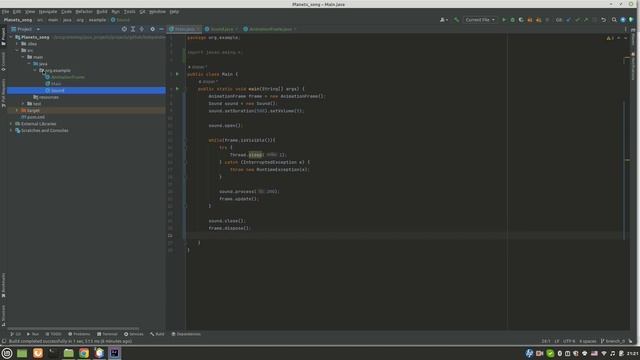Open the Project view dropdown

26,29
